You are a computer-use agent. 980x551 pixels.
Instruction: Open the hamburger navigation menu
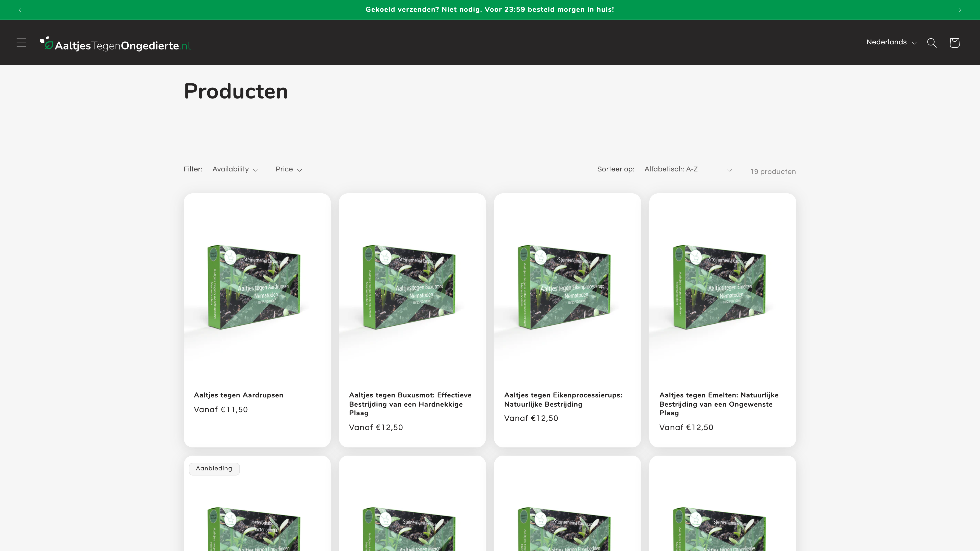click(21, 43)
